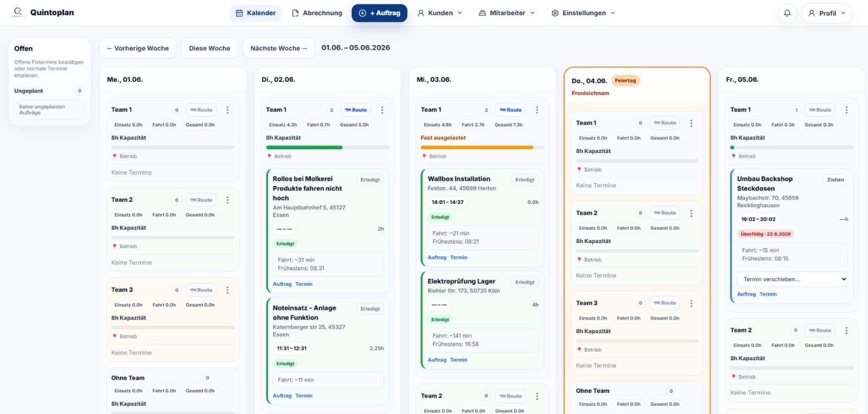Open three-dot menu for Monday Team 1
This screenshot has height=414, width=868.
point(227,110)
